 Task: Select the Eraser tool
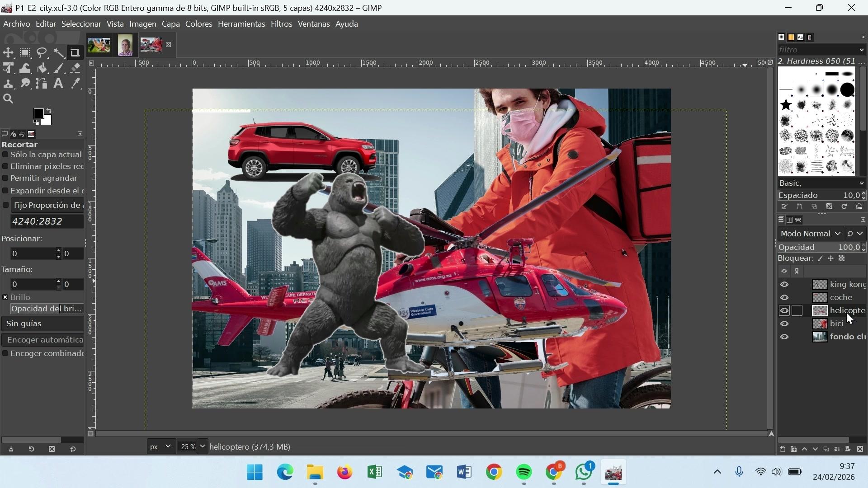pyautogui.click(x=75, y=68)
